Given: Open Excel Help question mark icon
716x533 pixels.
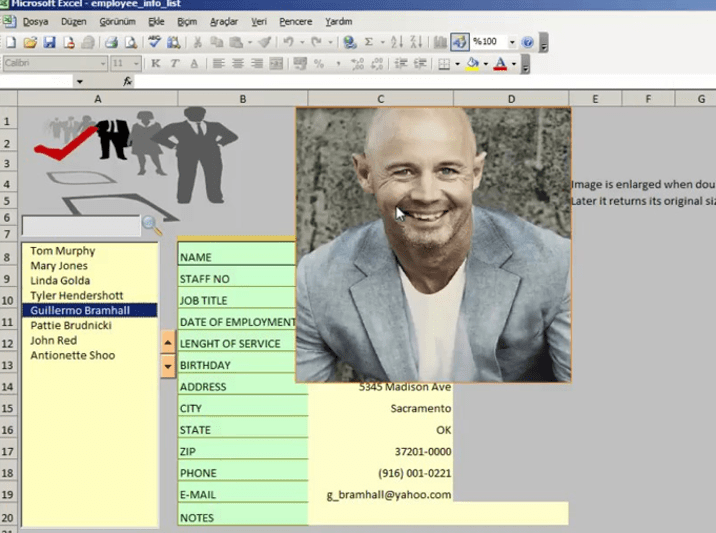Looking at the screenshot, I should coord(527,42).
